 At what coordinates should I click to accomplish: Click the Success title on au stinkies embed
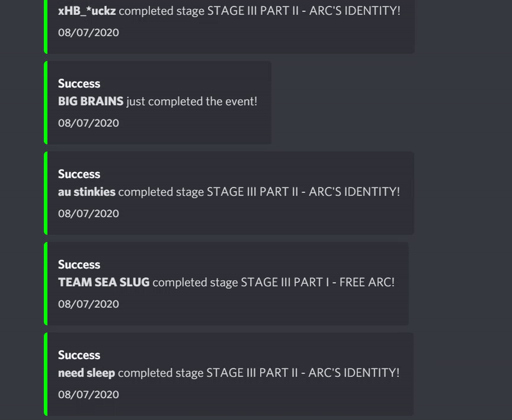(x=79, y=173)
